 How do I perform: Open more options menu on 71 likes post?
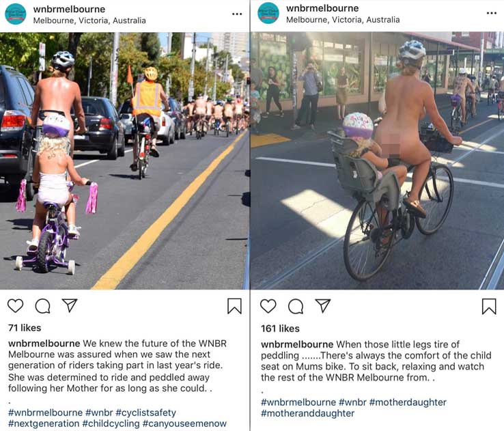[x=237, y=14]
